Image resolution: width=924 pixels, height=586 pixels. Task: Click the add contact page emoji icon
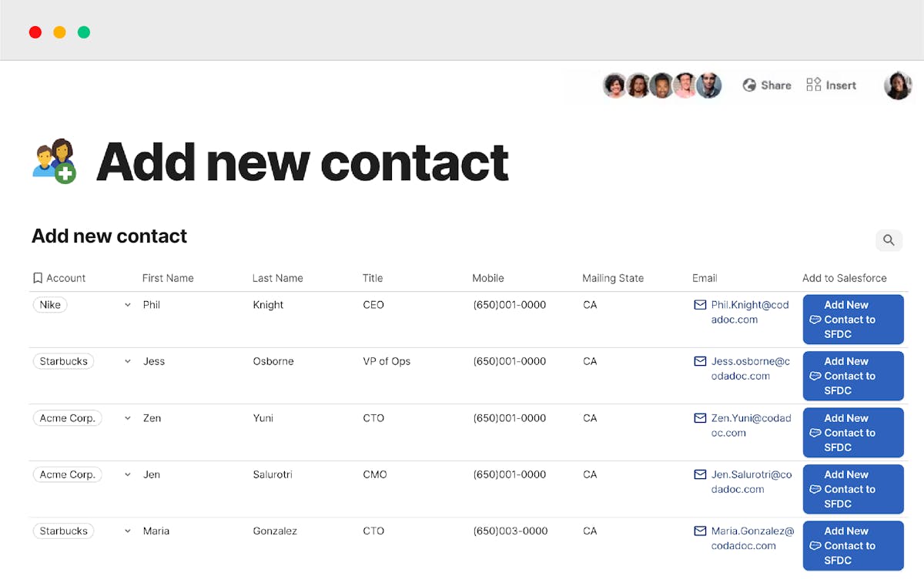tap(55, 161)
